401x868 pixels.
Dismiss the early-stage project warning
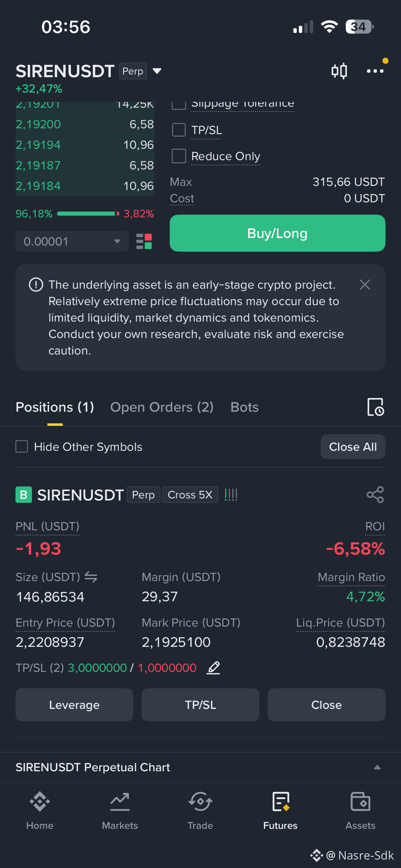click(x=365, y=285)
